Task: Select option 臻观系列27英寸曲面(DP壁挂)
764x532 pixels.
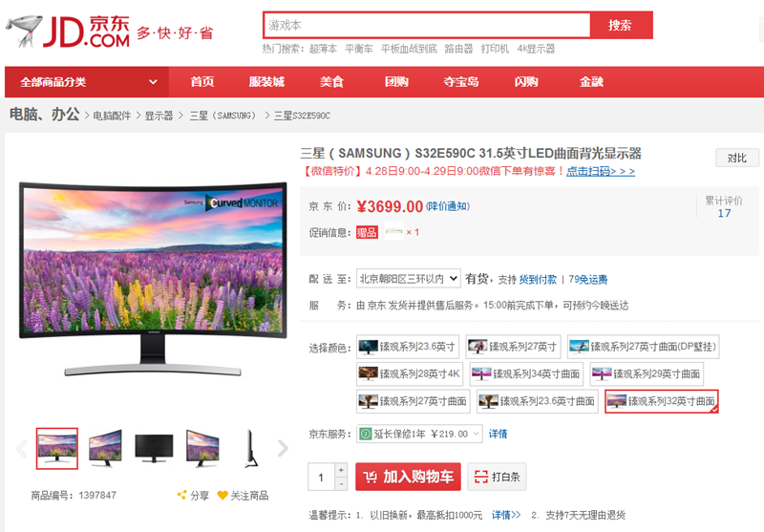Action: 643,347
